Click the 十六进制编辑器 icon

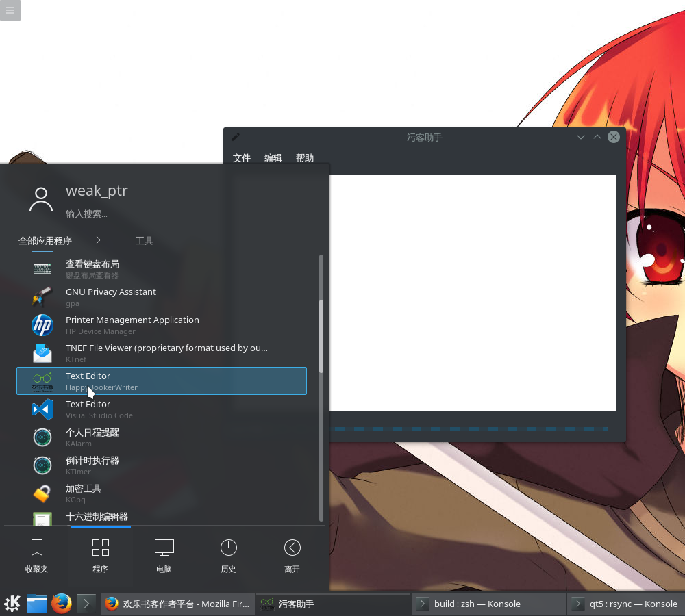(x=42, y=518)
